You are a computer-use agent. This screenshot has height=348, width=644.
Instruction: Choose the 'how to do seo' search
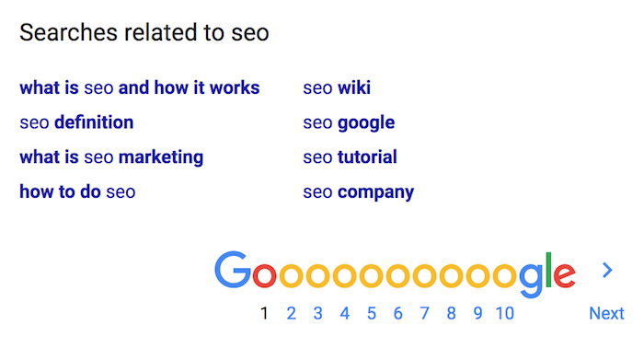(77, 191)
